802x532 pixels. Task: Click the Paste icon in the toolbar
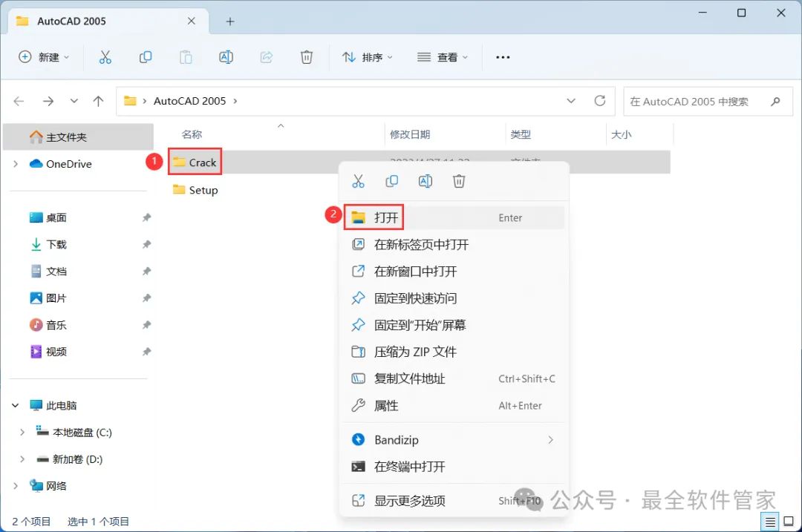186,57
